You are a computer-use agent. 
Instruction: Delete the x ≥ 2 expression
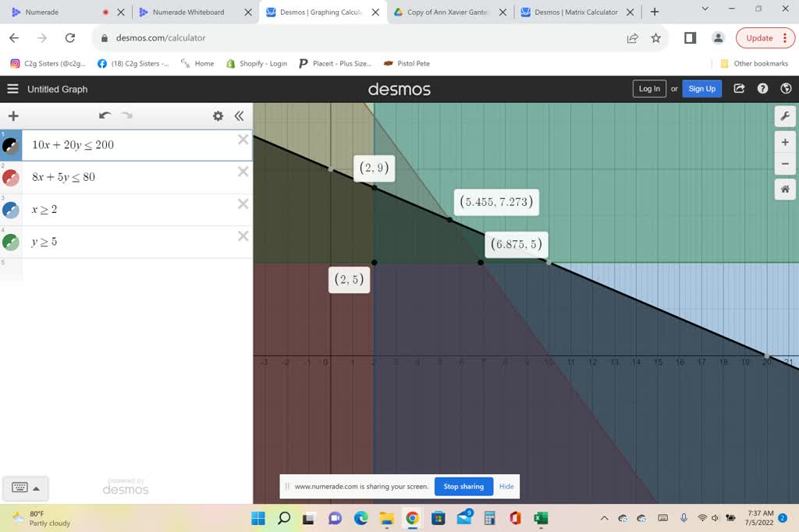pos(243,204)
